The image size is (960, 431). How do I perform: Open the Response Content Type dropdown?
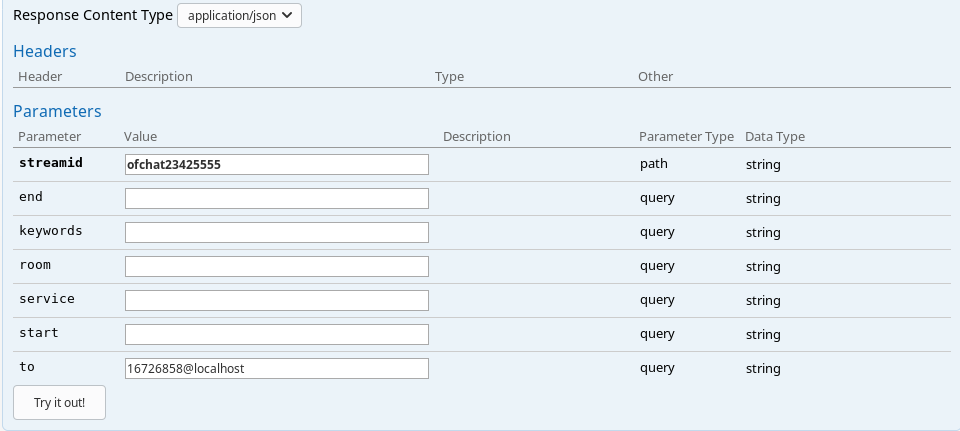pos(239,15)
